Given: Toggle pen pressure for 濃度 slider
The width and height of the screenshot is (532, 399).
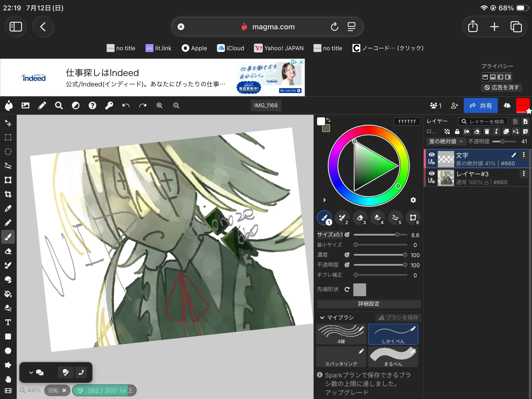Looking at the screenshot, I should [x=347, y=255].
